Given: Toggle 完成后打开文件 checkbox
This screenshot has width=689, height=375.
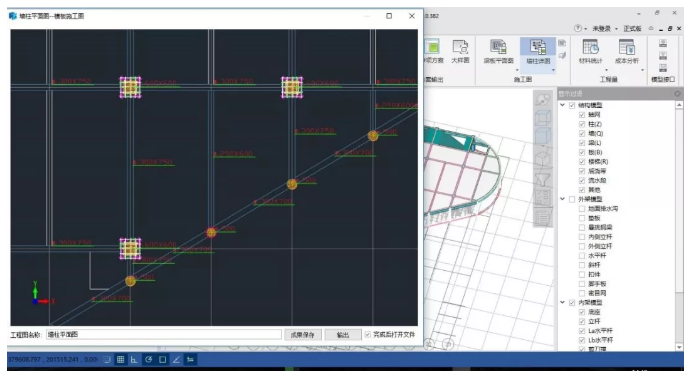Looking at the screenshot, I should tap(368, 335).
